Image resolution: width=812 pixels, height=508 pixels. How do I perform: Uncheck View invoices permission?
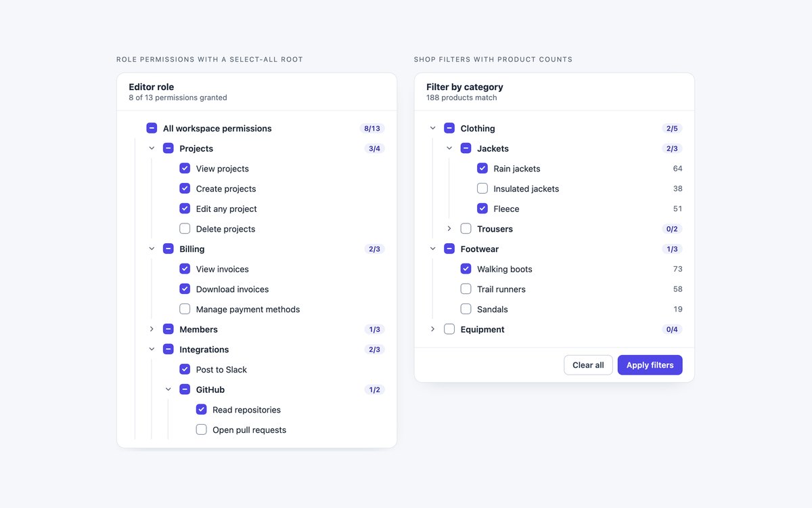click(x=185, y=269)
